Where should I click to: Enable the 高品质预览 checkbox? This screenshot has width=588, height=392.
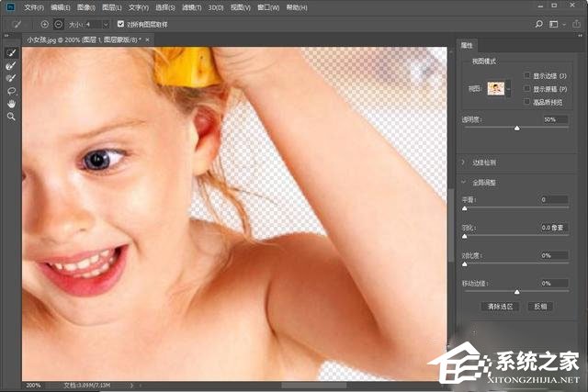click(526, 102)
